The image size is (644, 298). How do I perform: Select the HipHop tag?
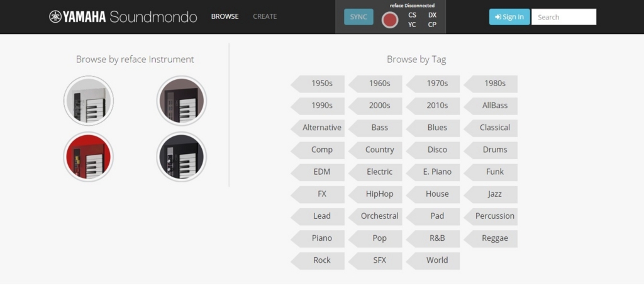375,194
